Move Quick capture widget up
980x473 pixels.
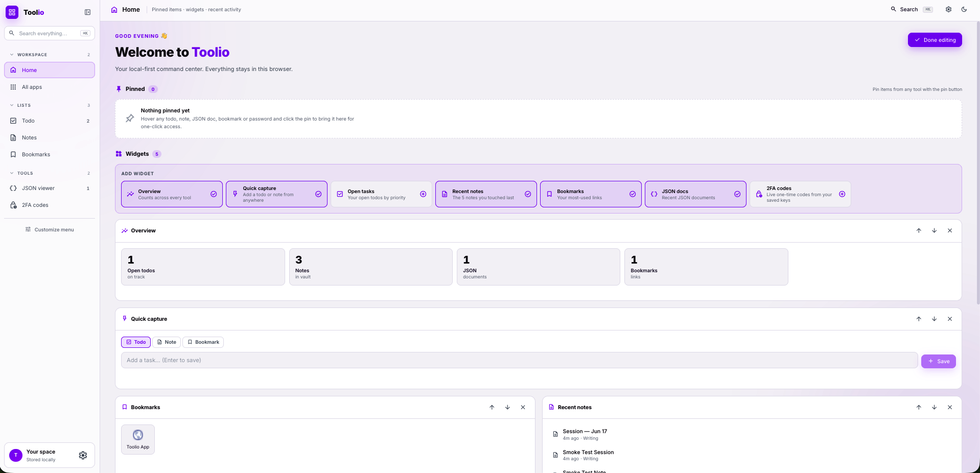(x=919, y=319)
